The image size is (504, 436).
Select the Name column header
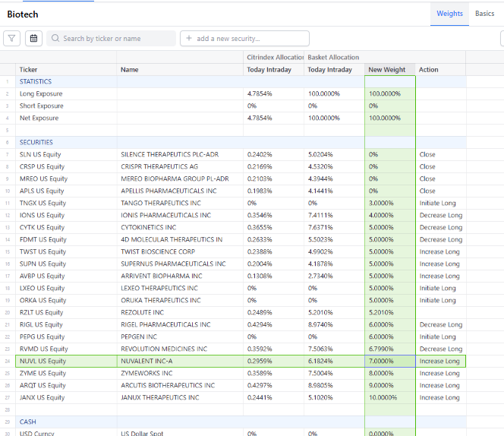tap(180, 70)
